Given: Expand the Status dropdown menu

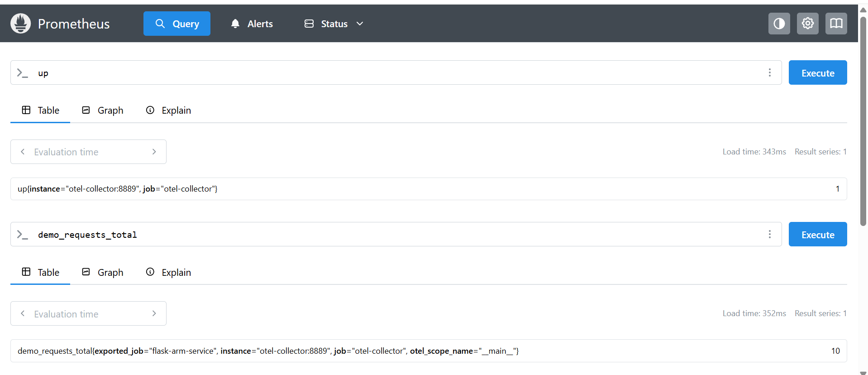Looking at the screenshot, I should 334,24.
